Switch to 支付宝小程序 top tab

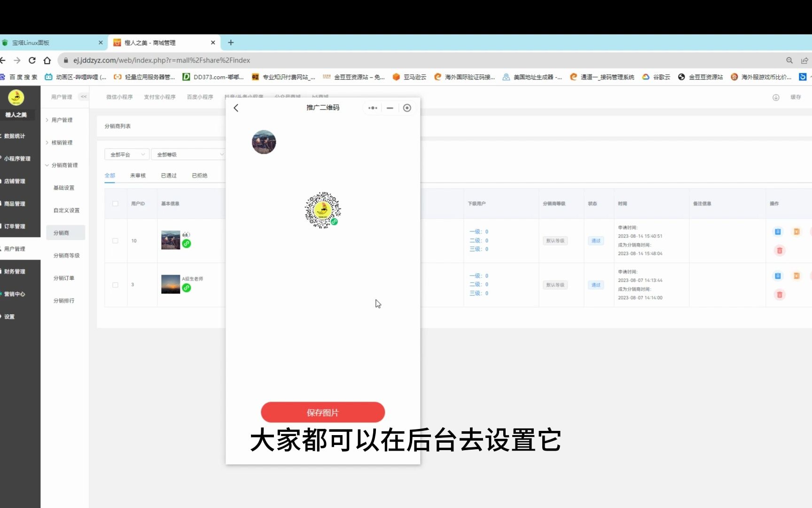pos(160,97)
